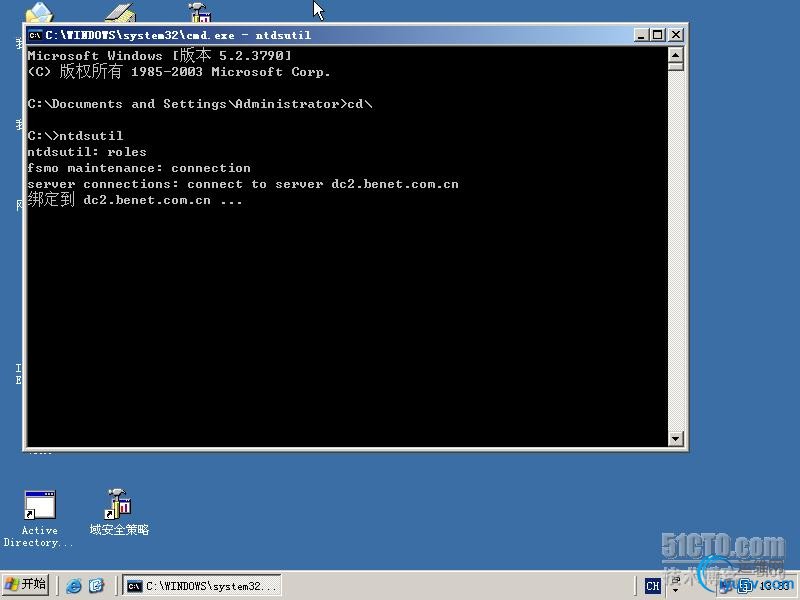Click the console scrollbar up arrow
800x600 pixels.
[x=676, y=55]
